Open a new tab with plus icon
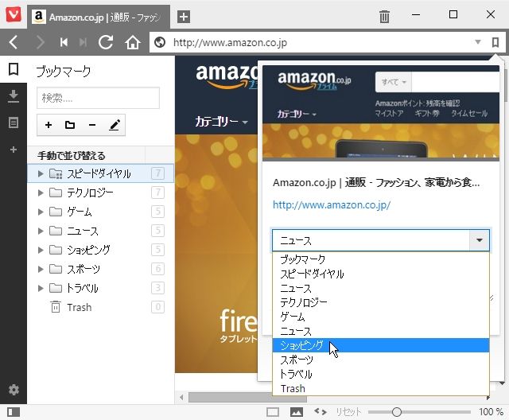Image resolution: width=509 pixels, height=420 pixels. tap(184, 17)
